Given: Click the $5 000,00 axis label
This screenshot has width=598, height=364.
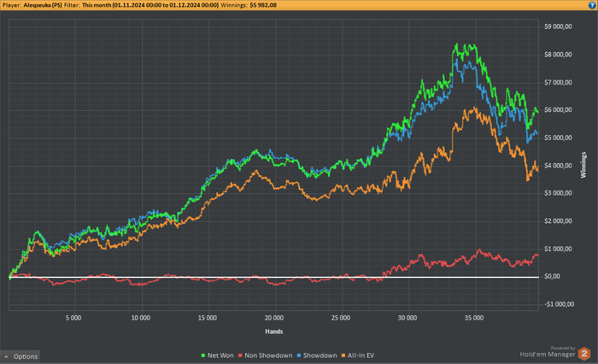Looking at the screenshot, I should pos(558,138).
